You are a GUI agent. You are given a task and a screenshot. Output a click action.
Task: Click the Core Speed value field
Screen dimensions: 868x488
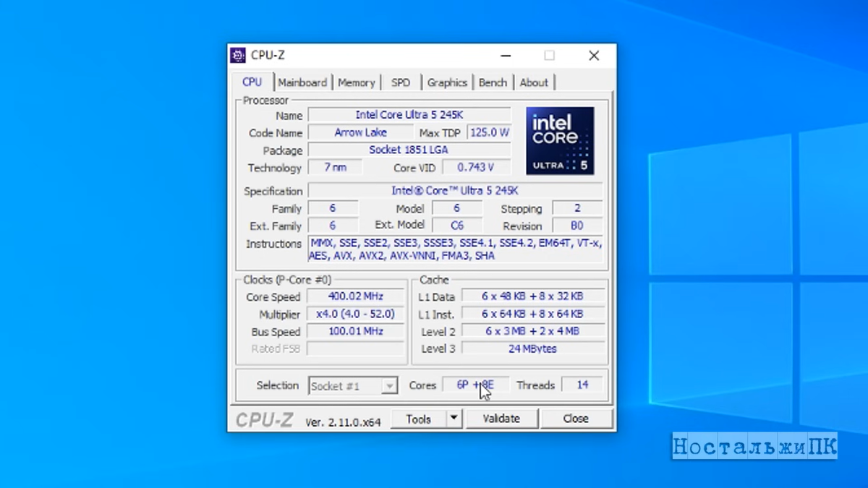[356, 296]
